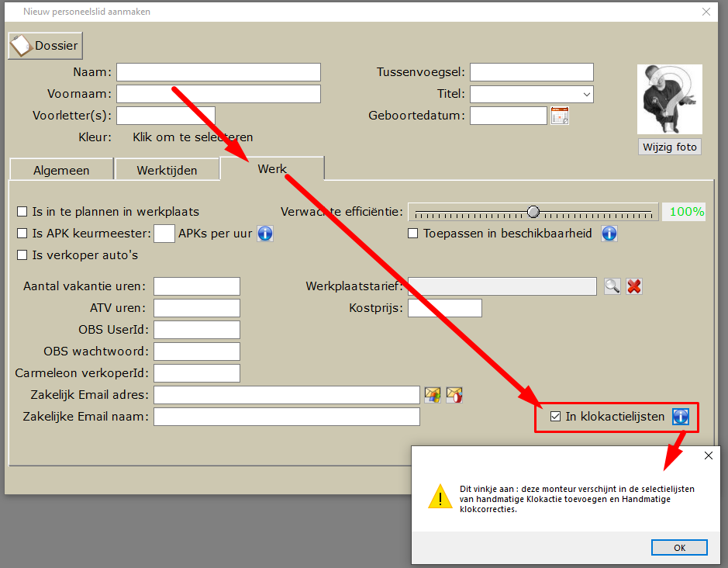The image size is (728, 568).
Task: Click the second envelope icon after Zakelijk Email
Action: point(454,395)
